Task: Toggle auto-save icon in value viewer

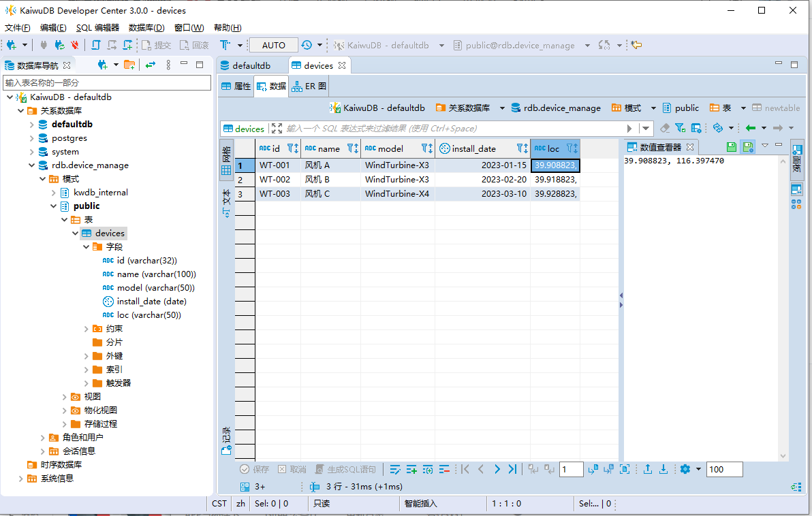Action: 748,147
